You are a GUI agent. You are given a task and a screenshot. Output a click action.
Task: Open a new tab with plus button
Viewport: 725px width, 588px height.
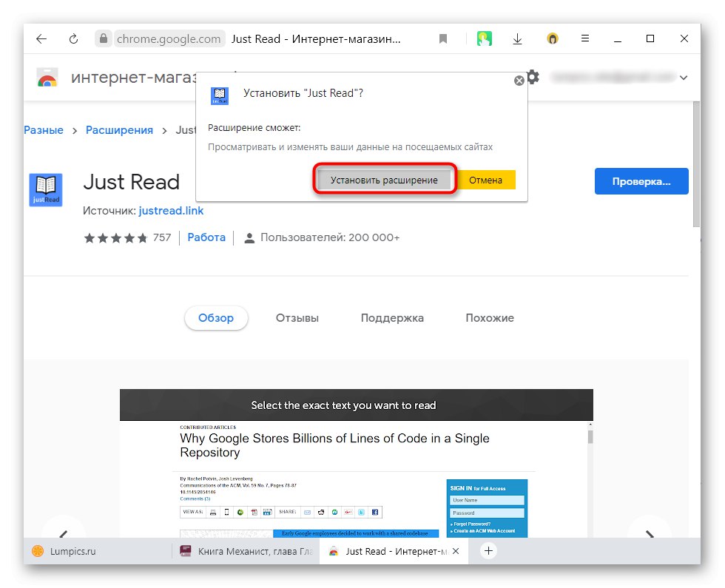(x=488, y=550)
